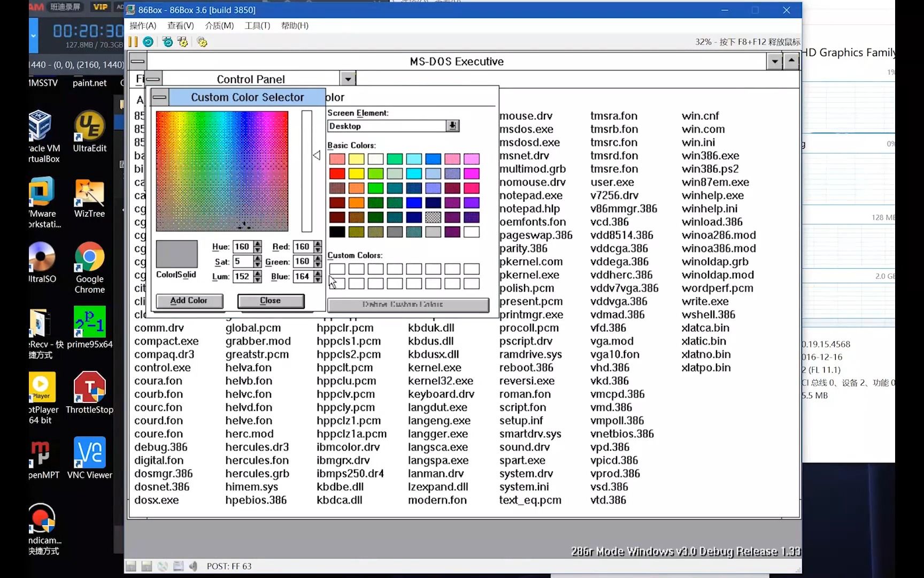Open the 工具(T) menu in 86Box

point(257,25)
